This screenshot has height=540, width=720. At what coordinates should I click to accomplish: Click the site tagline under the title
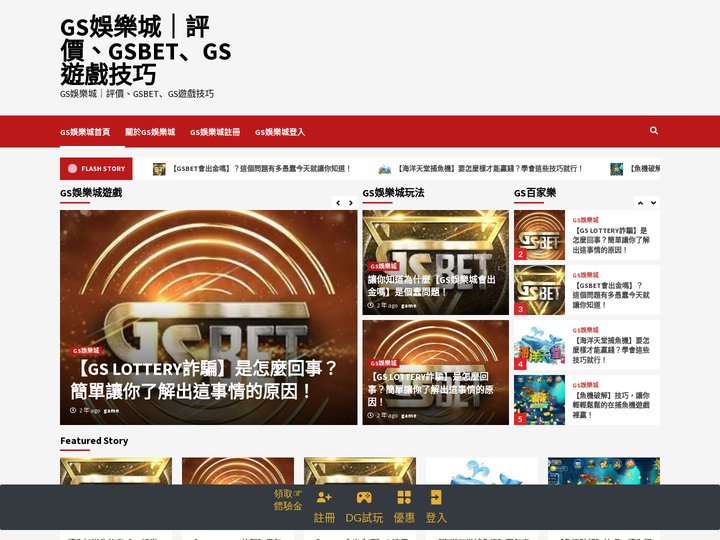click(x=137, y=94)
